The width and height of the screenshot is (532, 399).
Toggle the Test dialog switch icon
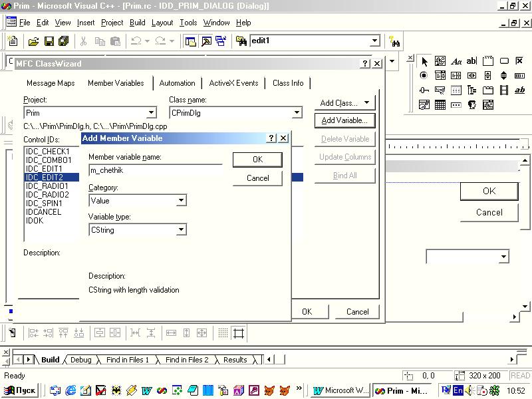[x=12, y=333]
